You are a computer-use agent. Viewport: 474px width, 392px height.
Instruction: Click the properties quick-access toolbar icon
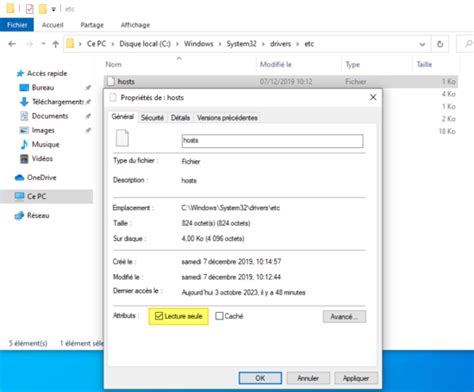(29, 9)
